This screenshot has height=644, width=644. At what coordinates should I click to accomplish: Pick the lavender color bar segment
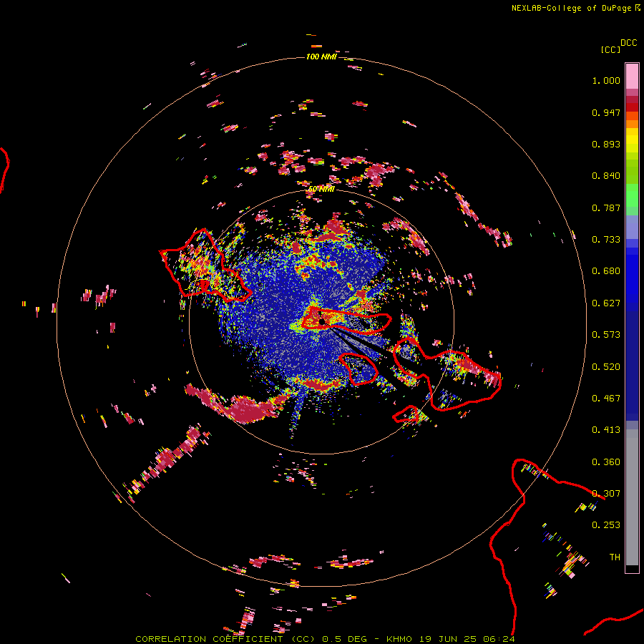pos(632,227)
